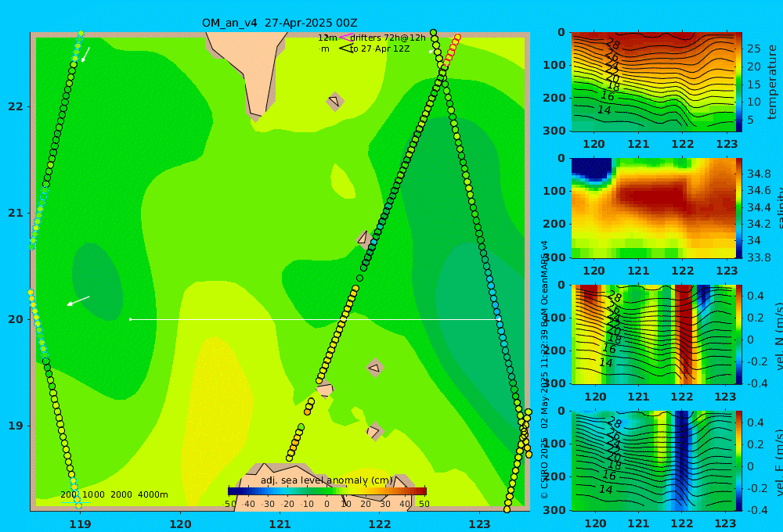Click the island marker near latitude 20.7
This screenshot has height=532, width=783.
(363, 239)
